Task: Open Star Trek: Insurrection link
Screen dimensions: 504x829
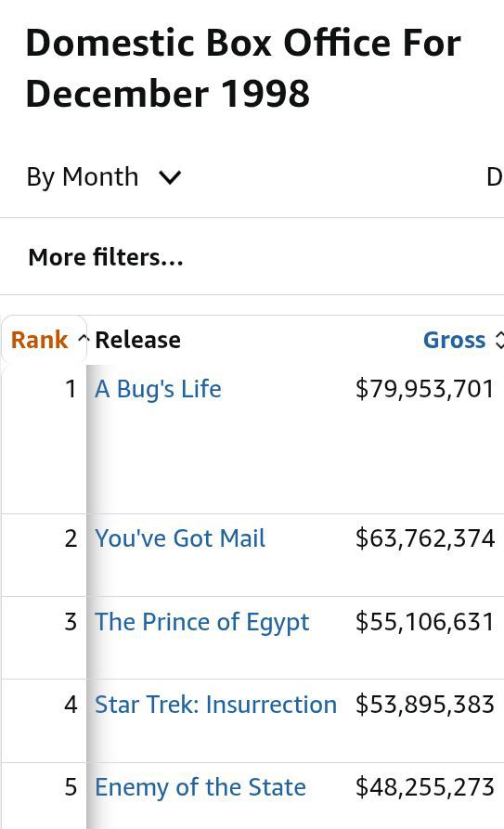Action: coord(215,705)
